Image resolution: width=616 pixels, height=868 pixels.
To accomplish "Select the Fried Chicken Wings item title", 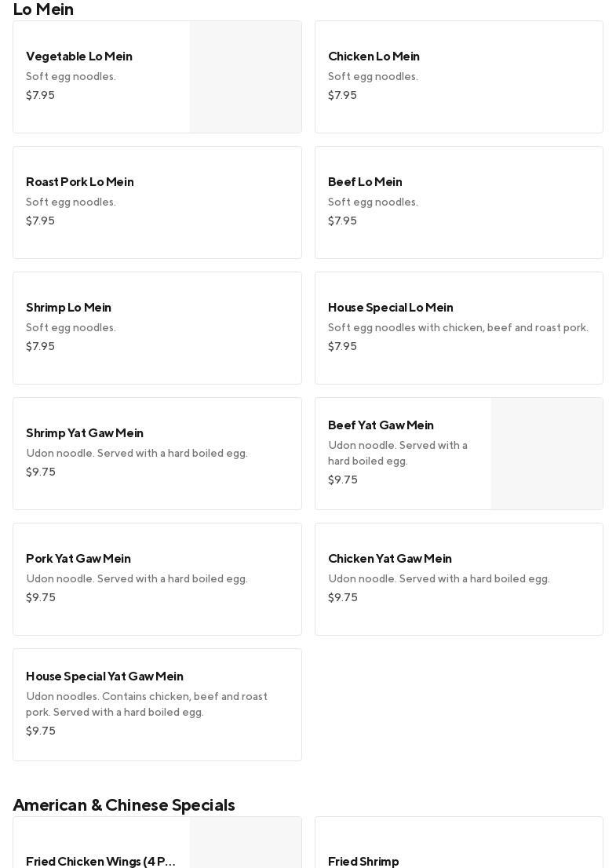I will [x=100, y=861].
